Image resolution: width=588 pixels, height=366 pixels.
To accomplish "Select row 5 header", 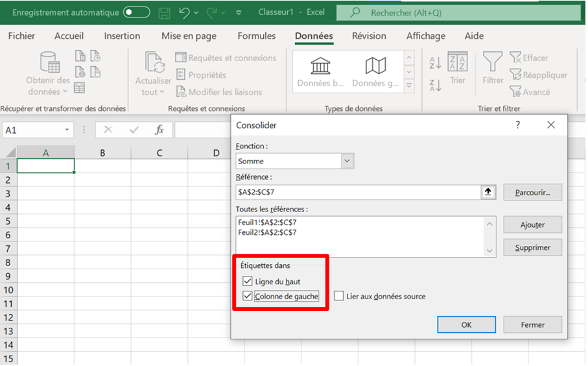I will point(8,221).
